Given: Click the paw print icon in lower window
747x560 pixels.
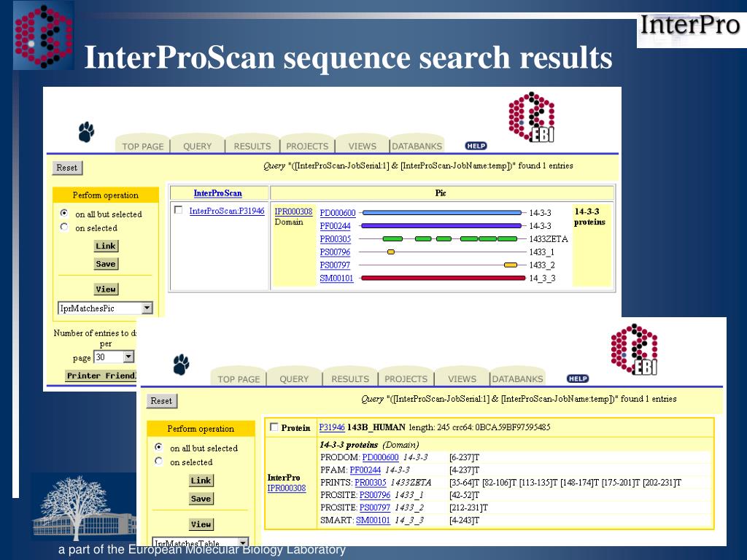Looking at the screenshot, I should pos(181,365).
